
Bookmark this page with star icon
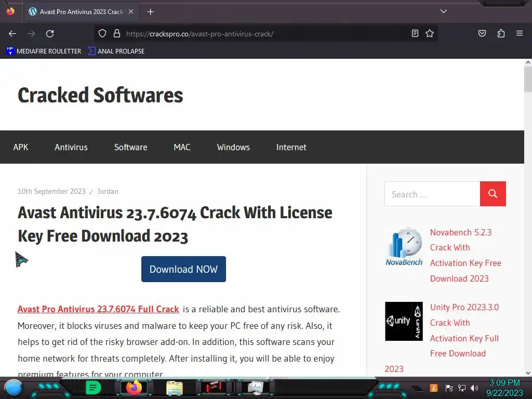[430, 33]
